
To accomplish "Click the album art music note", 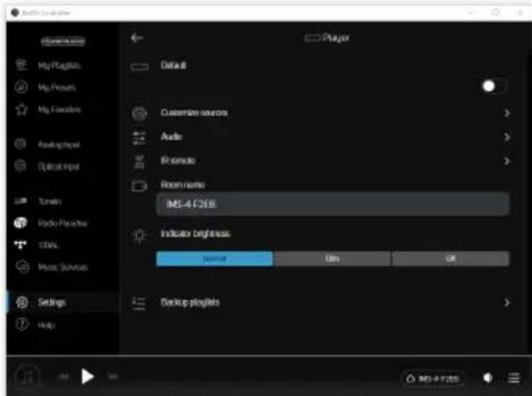I will pos(28,376).
